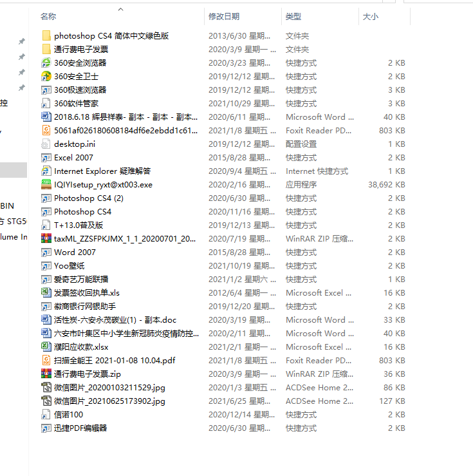Viewport: 473px width, 476px height.
Task: Click the 33 KB size value
Action: [x=394, y=320]
